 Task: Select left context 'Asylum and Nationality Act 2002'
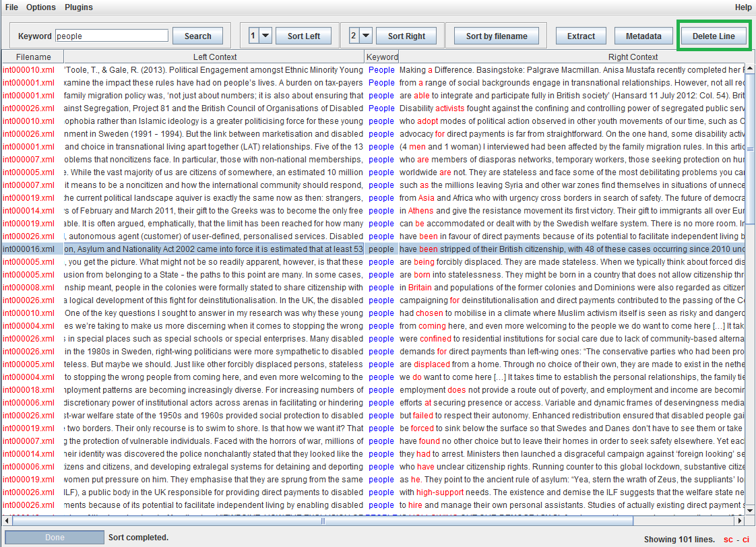pos(137,249)
